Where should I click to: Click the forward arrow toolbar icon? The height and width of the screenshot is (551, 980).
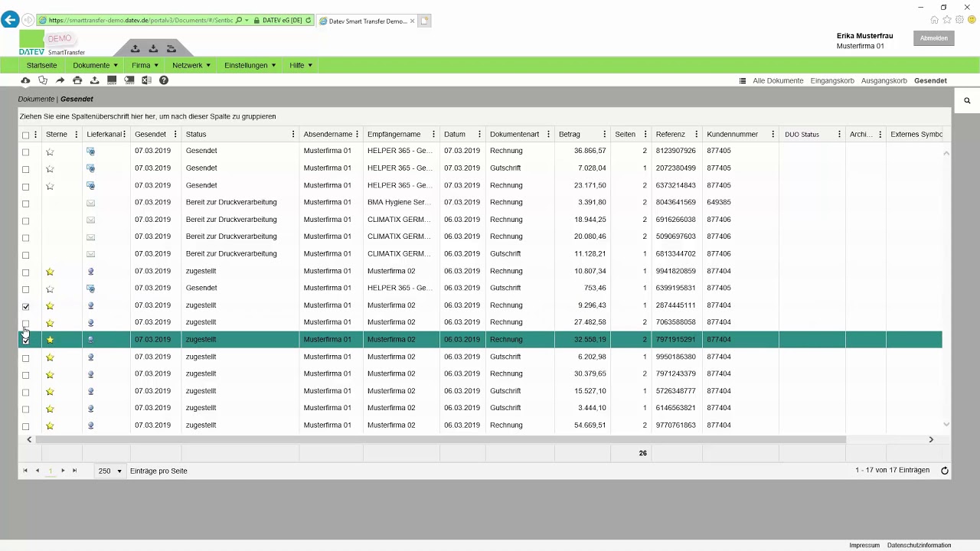point(60,80)
